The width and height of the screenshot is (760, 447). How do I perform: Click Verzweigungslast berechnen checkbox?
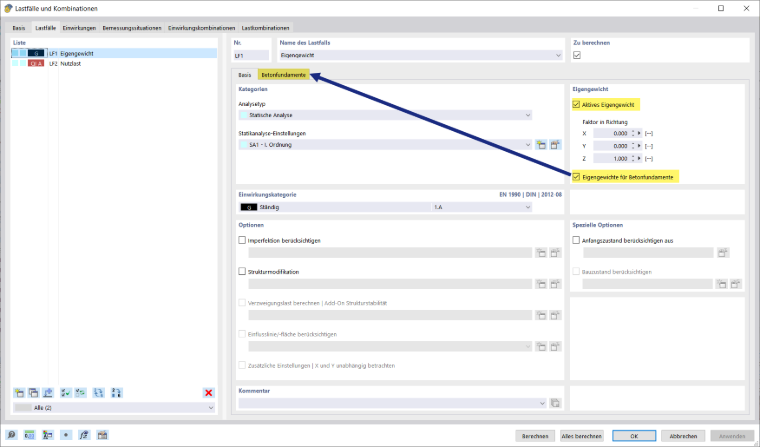tap(242, 303)
